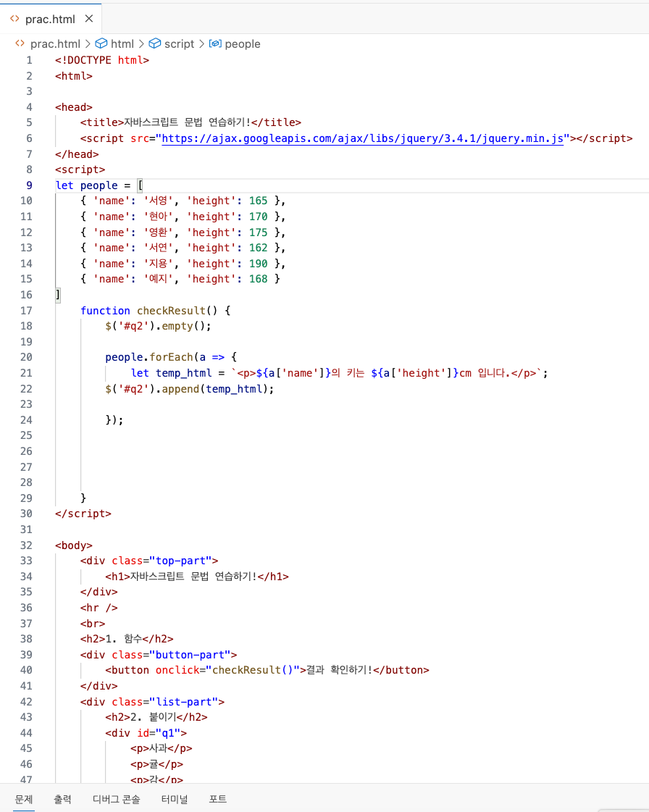Click the checkResult function name on line 17
Screen dimensions: 649x812
[171, 311]
